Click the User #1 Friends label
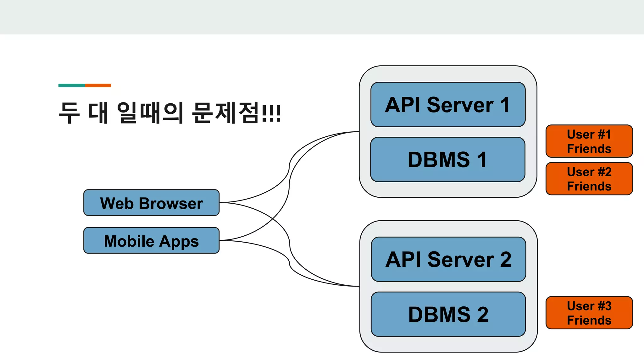 pyautogui.click(x=589, y=141)
